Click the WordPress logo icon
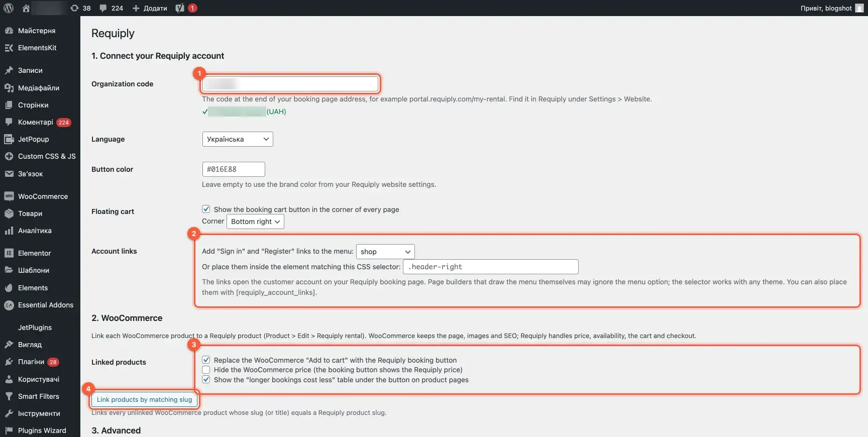This screenshot has height=437, width=868. pos(9,8)
